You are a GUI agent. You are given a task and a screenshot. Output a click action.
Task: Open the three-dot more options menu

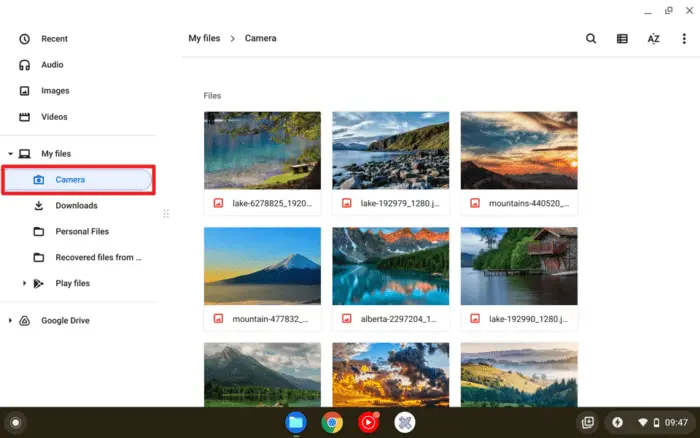tap(684, 39)
